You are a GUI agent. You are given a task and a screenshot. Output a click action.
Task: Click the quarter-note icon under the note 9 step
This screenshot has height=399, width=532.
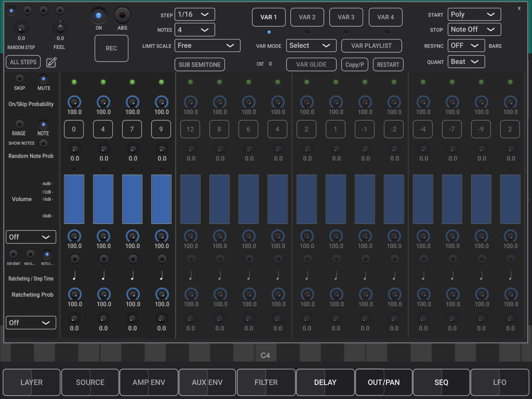(x=162, y=275)
